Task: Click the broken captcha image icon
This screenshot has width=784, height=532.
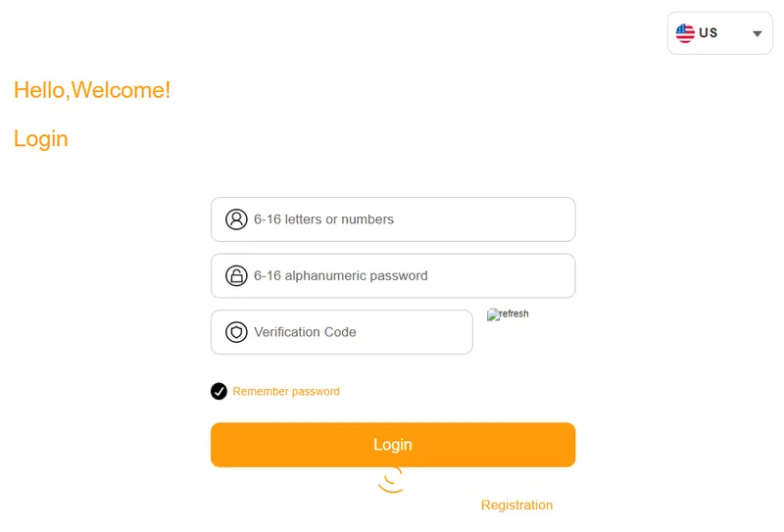Action: 493,314
